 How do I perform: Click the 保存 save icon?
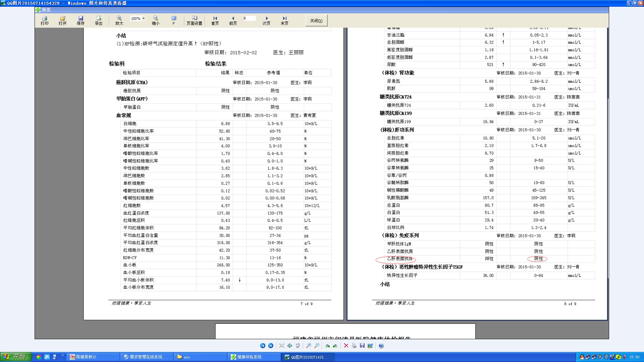[x=80, y=20]
